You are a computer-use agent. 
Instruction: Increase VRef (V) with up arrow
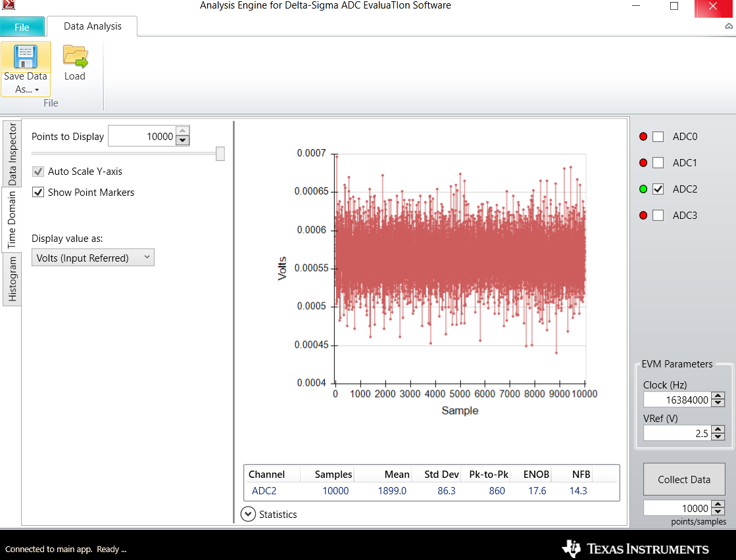[x=718, y=430]
